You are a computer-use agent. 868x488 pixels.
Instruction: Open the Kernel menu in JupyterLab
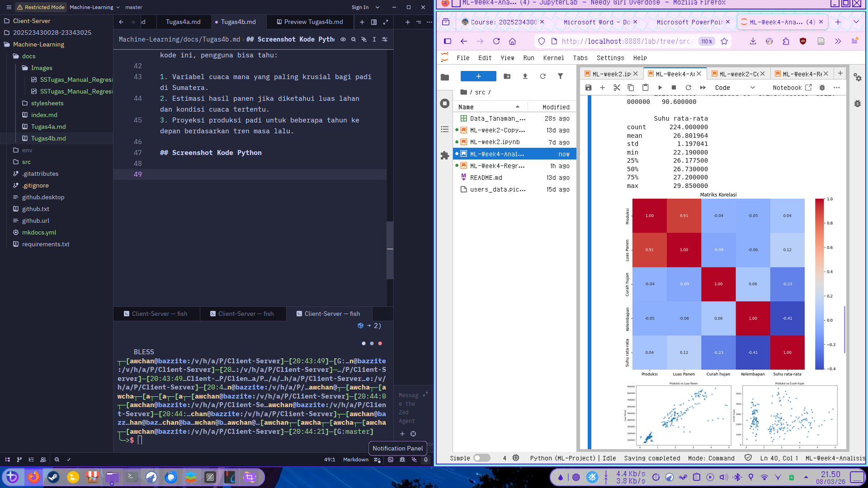point(553,58)
